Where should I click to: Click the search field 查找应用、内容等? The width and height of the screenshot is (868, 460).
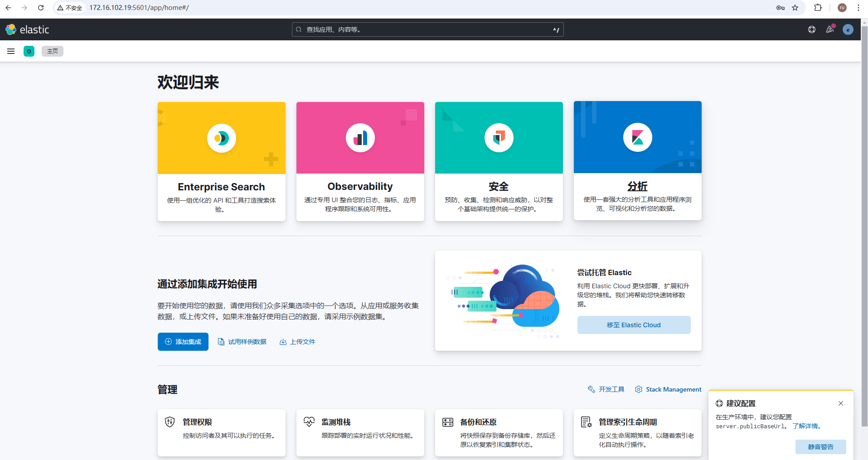tap(428, 29)
